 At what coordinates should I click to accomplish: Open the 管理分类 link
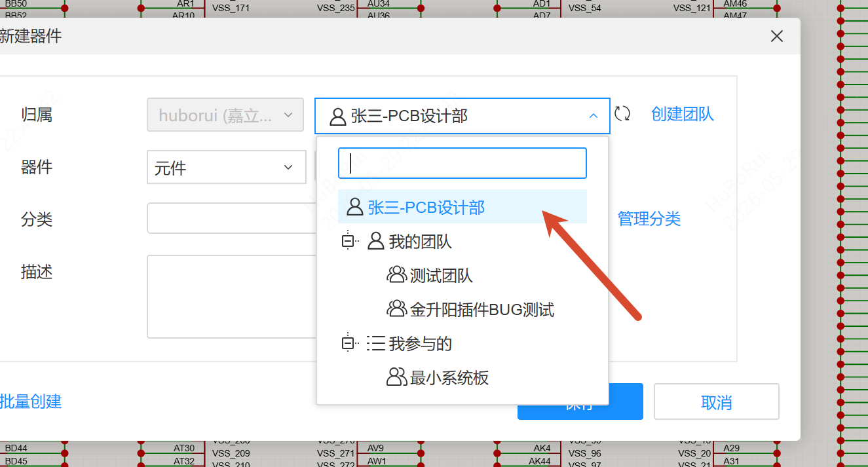[x=649, y=219]
